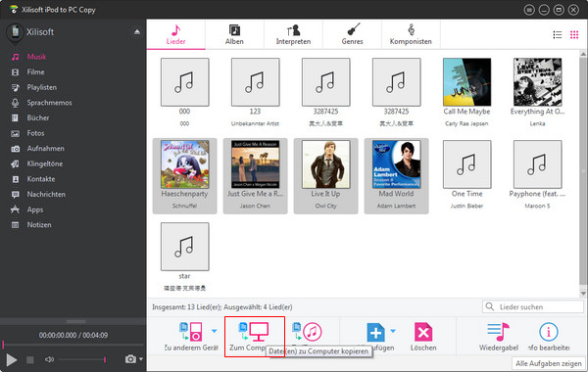
Task: Select the Everything At Once cover by Lenka
Action: [537, 82]
